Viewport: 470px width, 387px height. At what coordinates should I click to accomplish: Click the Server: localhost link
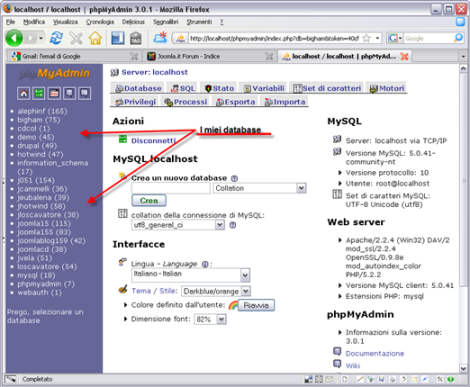[154, 72]
